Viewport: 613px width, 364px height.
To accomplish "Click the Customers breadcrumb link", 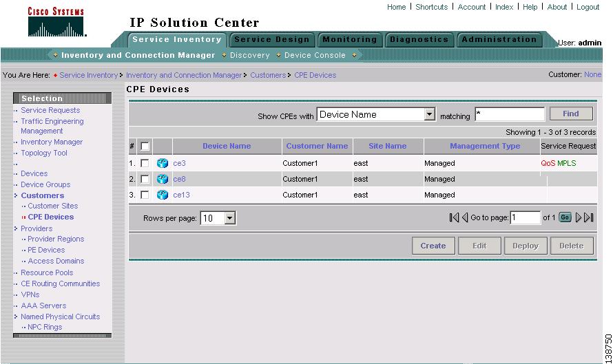I will 268,75.
